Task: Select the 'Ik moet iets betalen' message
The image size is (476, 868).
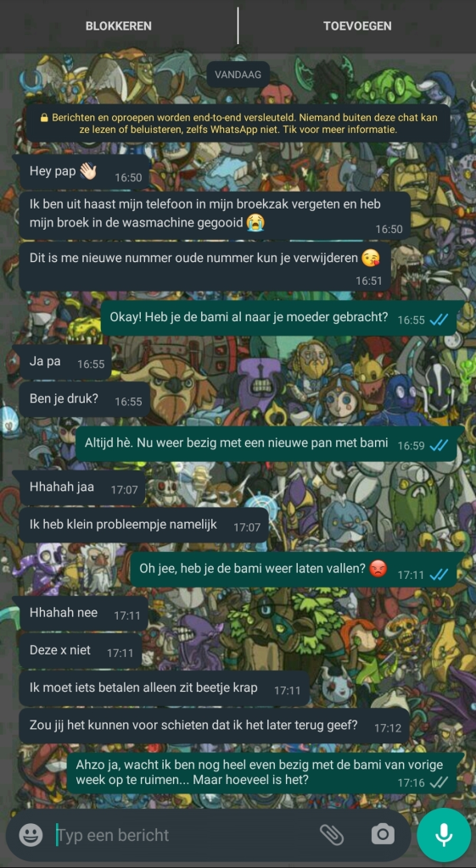Action: 164,688
